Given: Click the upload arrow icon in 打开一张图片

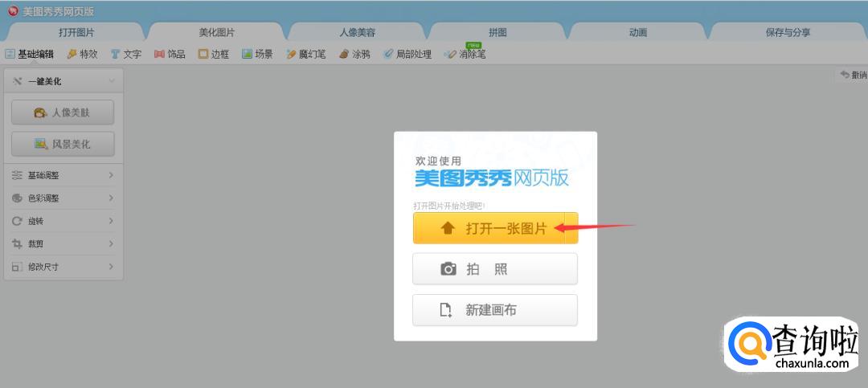Looking at the screenshot, I should click(448, 228).
